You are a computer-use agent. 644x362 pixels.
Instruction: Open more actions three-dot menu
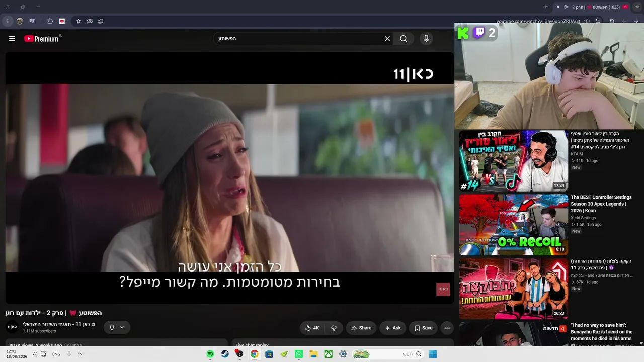(x=447, y=328)
